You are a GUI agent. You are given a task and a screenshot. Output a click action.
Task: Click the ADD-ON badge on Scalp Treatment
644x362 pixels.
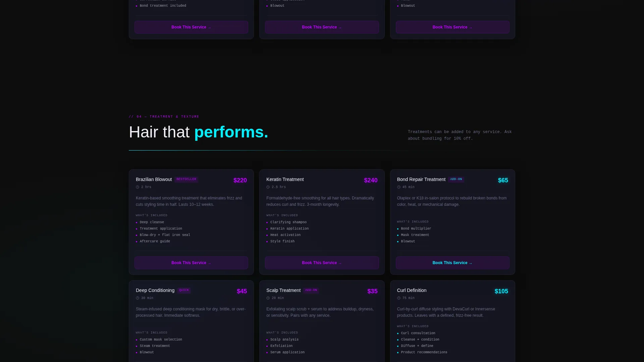point(311,290)
